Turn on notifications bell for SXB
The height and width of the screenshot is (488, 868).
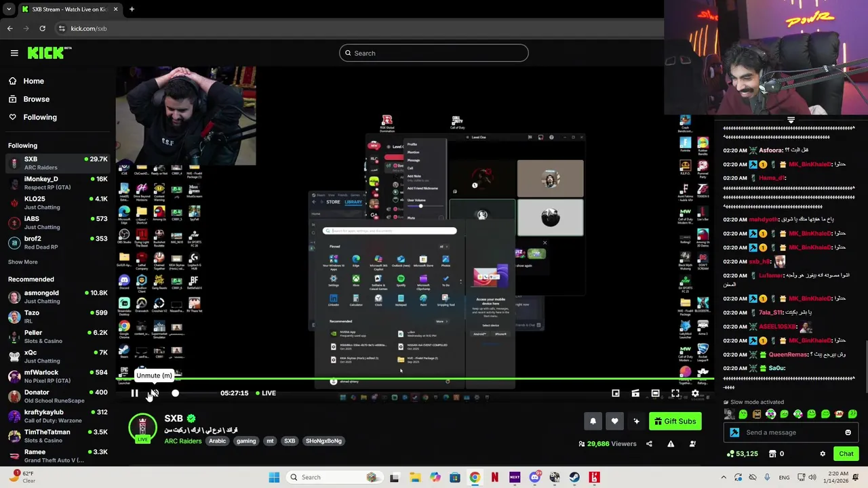(593, 422)
